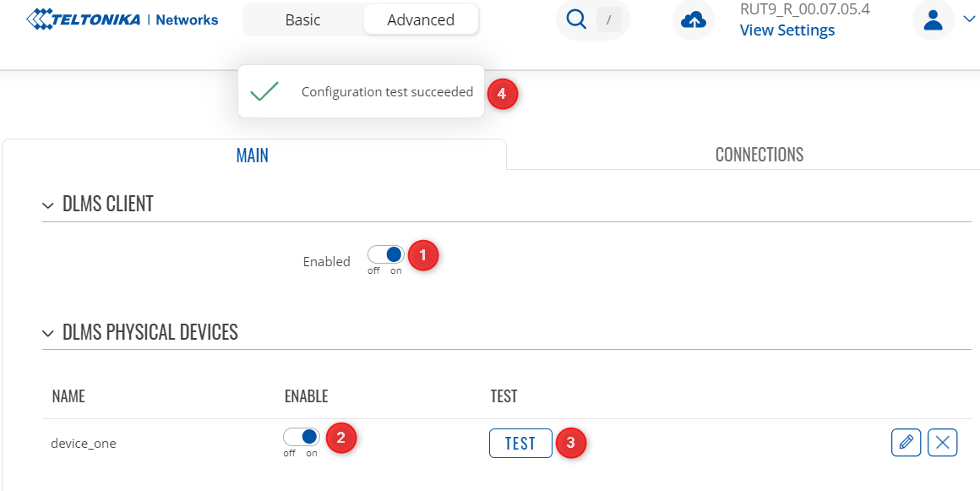Toggle the DLMS Client Enabled switch
The height and width of the screenshot is (491, 980).
[386, 254]
